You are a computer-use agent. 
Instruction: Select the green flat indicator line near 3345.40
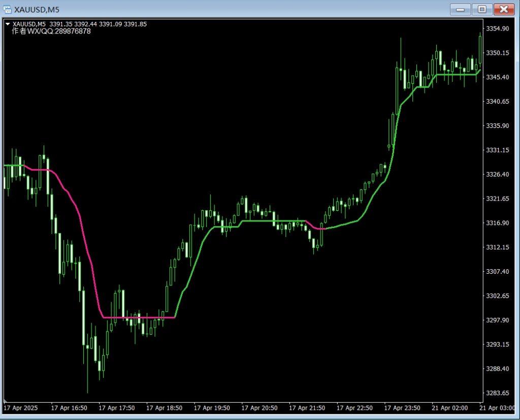pos(457,75)
